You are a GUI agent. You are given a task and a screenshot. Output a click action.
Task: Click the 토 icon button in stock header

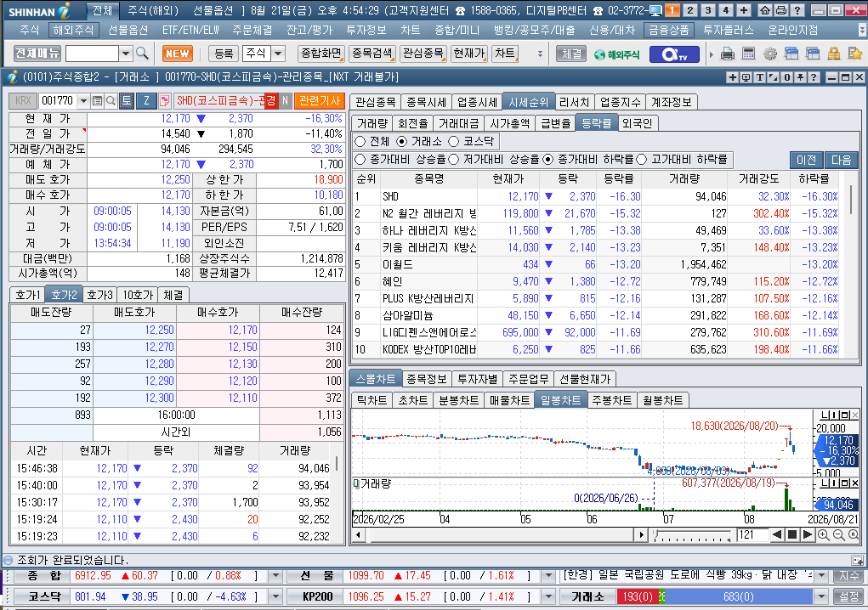pos(127,100)
